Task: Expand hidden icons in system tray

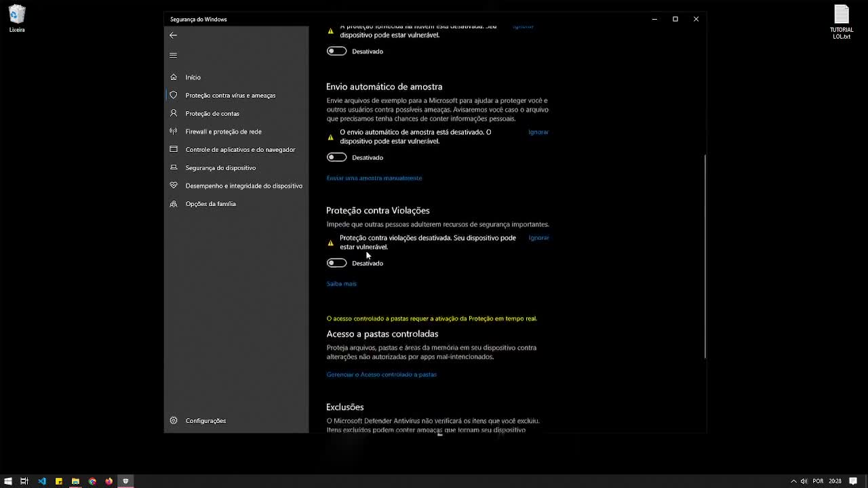Action: click(x=793, y=482)
